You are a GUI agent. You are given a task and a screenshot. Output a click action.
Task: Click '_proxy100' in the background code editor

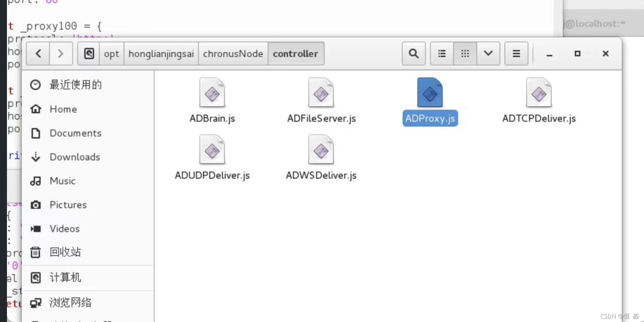pyautogui.click(x=48, y=26)
